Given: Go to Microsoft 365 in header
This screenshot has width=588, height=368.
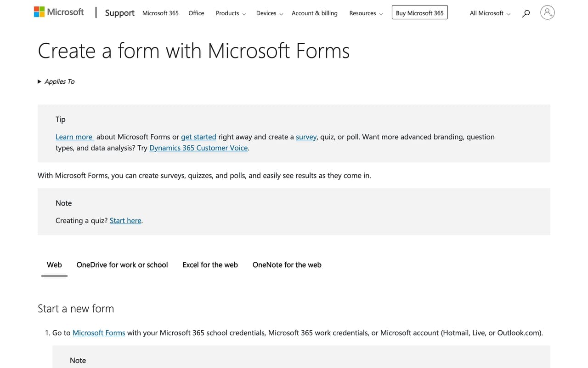Looking at the screenshot, I should (160, 13).
